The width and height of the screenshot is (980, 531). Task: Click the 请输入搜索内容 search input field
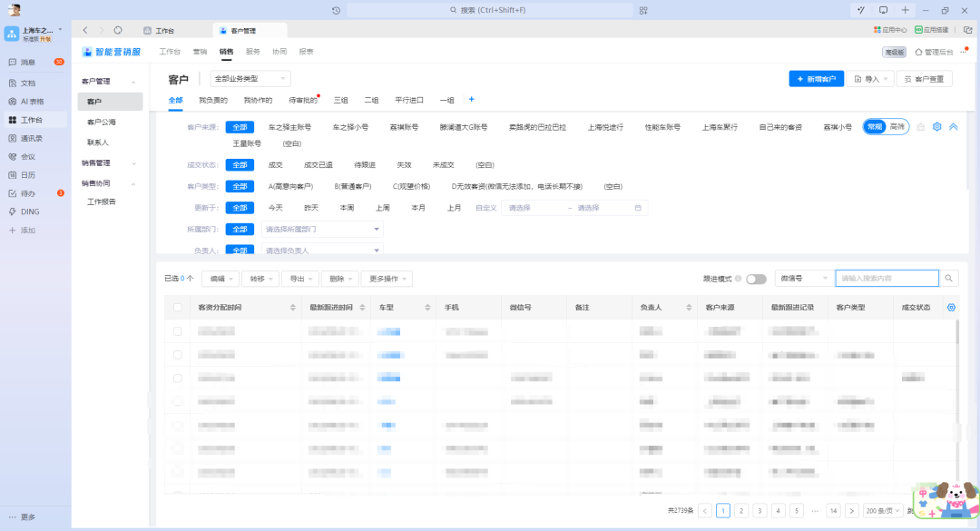point(887,279)
